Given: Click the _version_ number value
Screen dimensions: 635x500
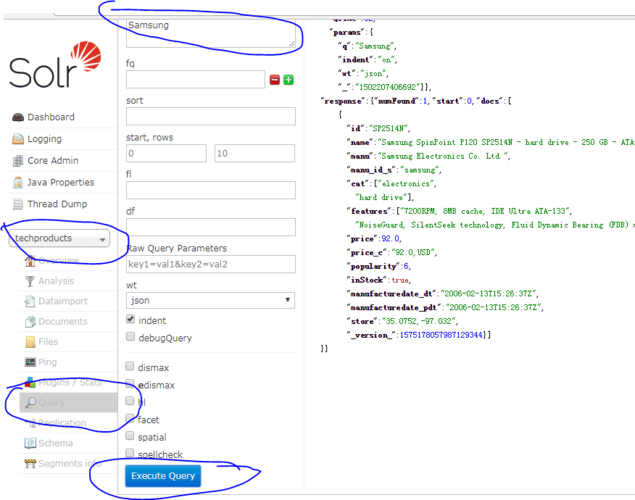Looking at the screenshot, I should click(441, 335).
